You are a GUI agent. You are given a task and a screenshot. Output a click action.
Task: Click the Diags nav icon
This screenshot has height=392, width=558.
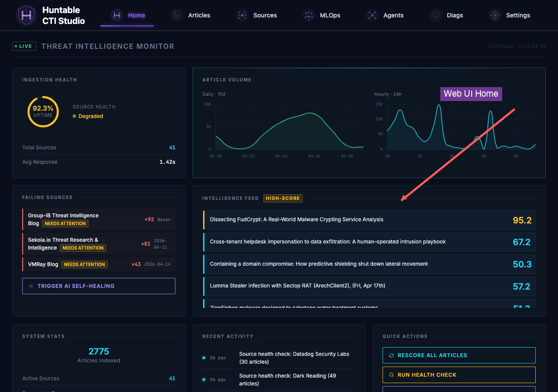tap(436, 15)
